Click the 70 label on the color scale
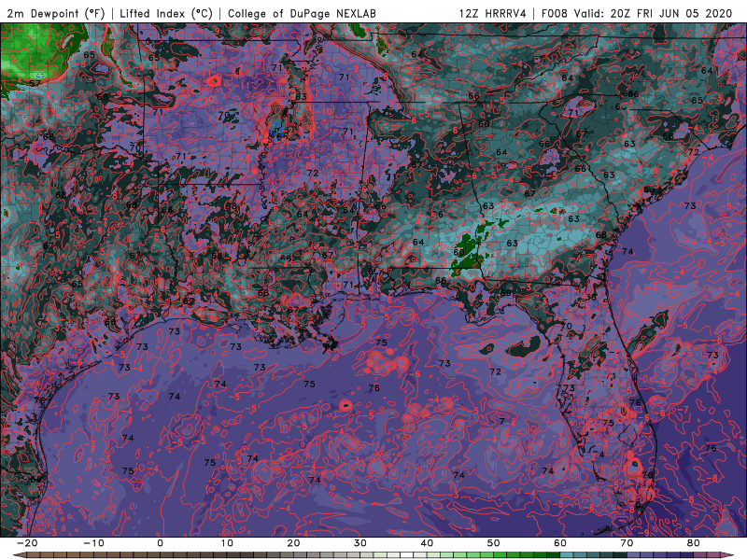747x560 pixels. [x=627, y=543]
